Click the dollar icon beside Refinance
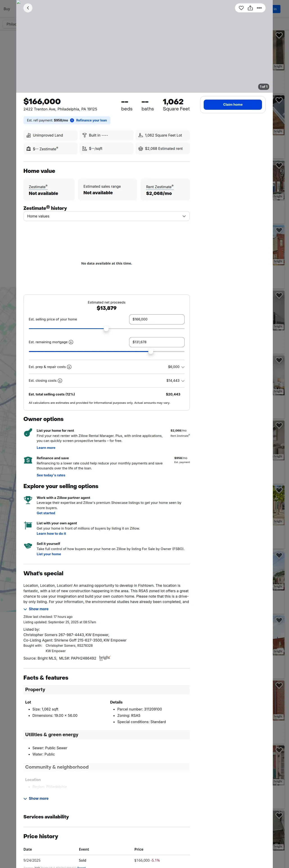289x868 pixels. click(x=72, y=120)
